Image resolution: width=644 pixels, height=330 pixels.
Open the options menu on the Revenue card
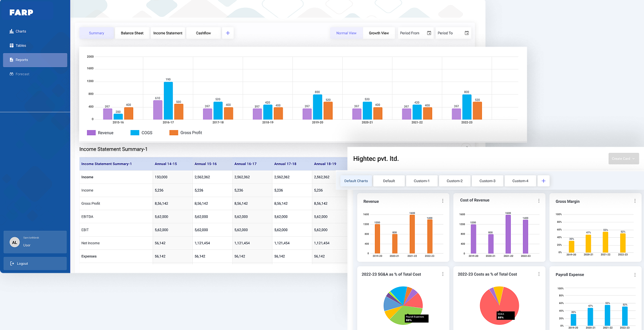coord(442,200)
